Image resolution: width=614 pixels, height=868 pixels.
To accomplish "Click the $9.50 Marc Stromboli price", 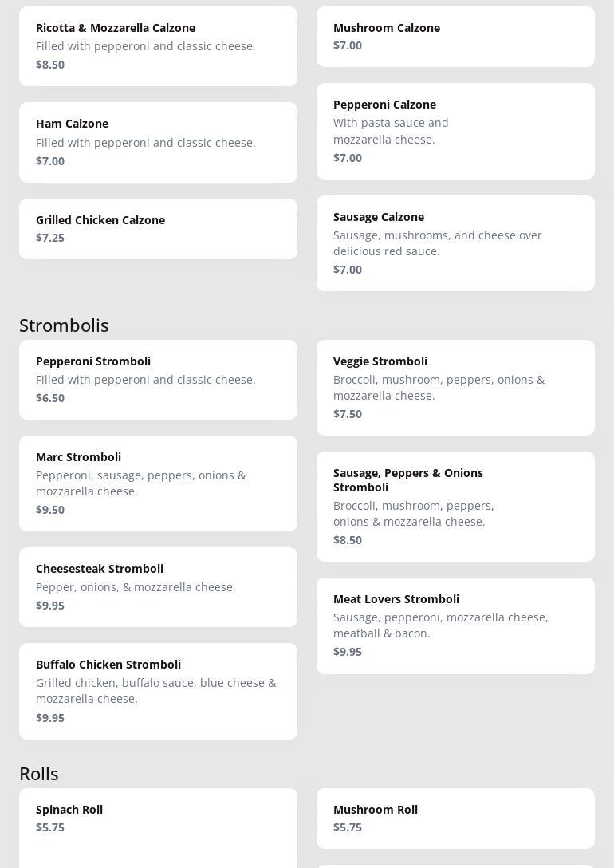I will pos(50,510).
